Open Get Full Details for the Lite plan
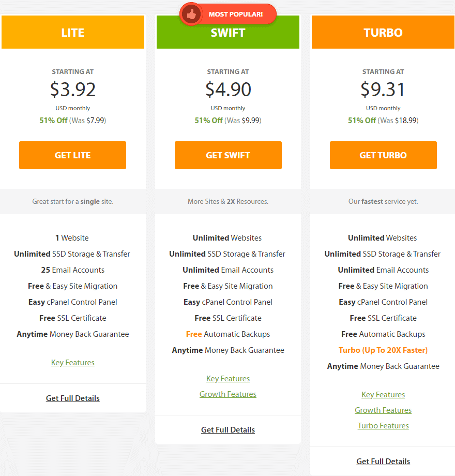This screenshot has width=455, height=476. (x=72, y=398)
